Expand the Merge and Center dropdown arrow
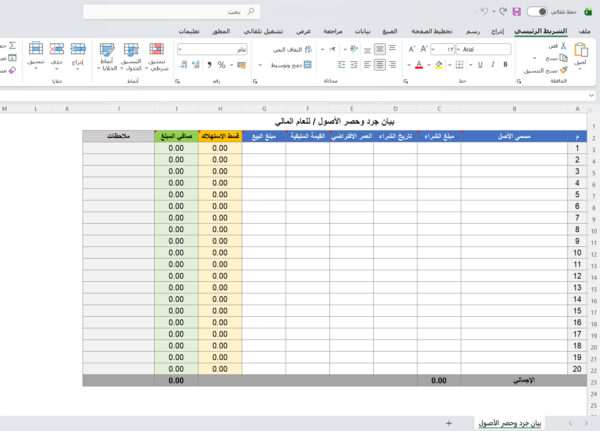Screen dimensions: 600x431 (260, 65)
